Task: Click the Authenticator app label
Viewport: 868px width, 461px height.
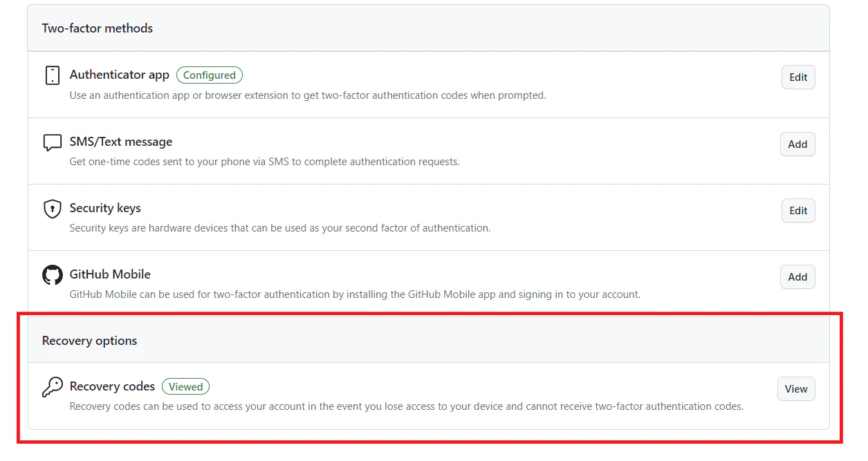Action: [x=119, y=75]
